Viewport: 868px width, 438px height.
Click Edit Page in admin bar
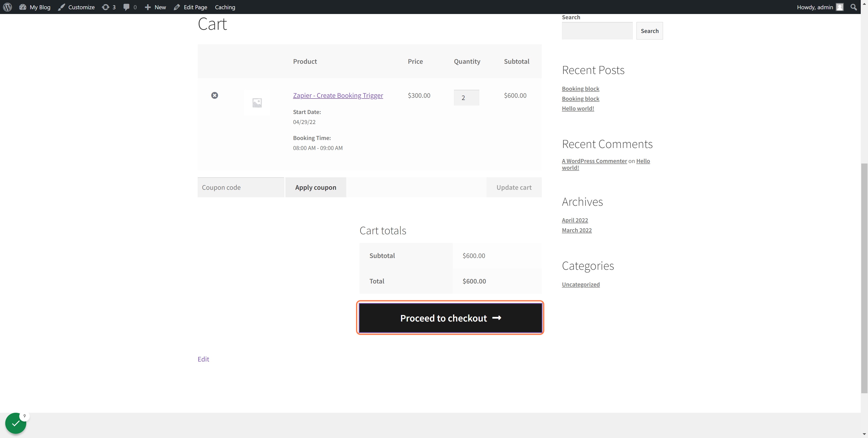pyautogui.click(x=190, y=7)
